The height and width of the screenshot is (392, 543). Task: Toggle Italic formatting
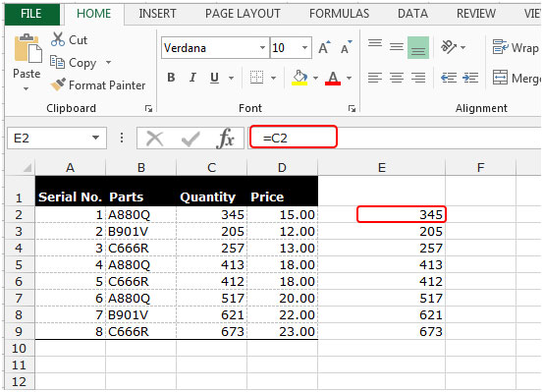click(192, 78)
